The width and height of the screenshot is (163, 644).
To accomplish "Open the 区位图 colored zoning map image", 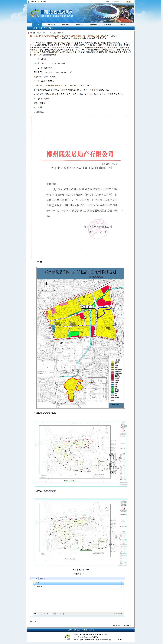I will pyautogui.click(x=81, y=338).
